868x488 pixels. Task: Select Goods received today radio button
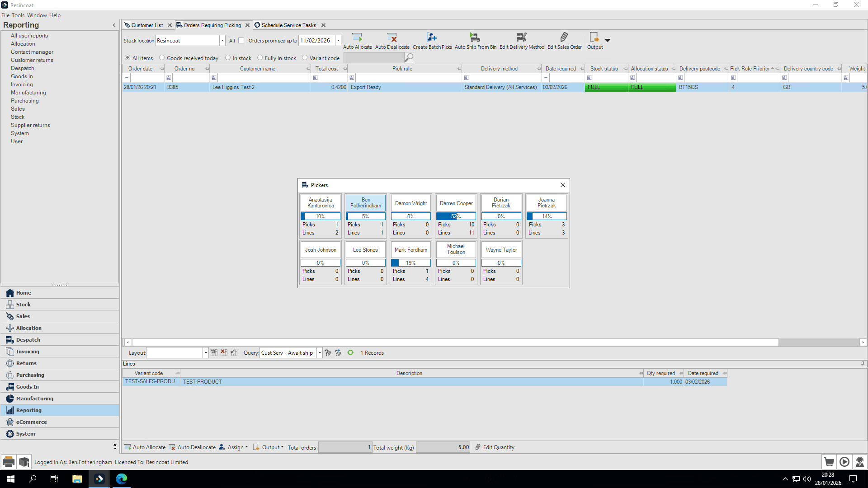click(x=162, y=58)
